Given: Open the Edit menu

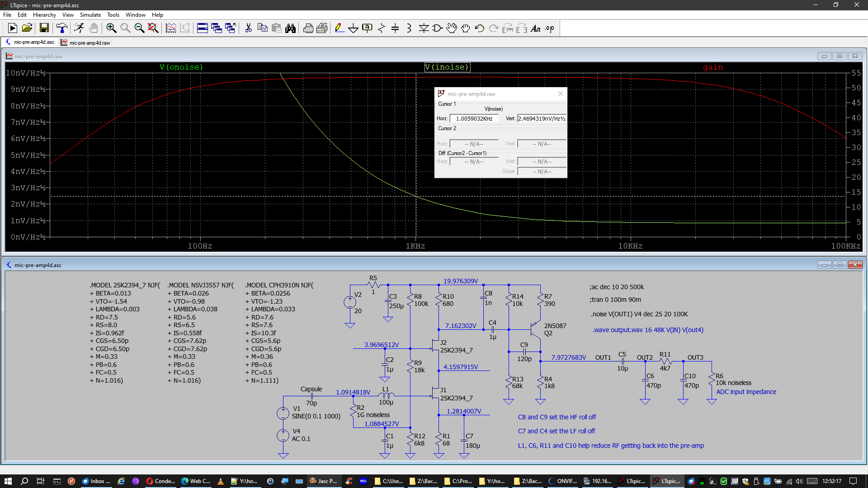Looking at the screenshot, I should (22, 15).
